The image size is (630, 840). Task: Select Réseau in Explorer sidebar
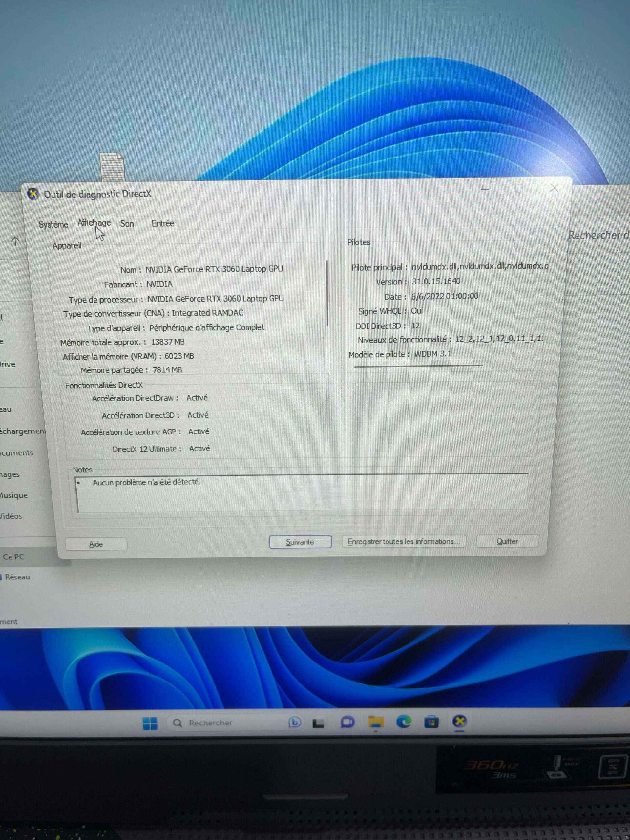point(17,577)
